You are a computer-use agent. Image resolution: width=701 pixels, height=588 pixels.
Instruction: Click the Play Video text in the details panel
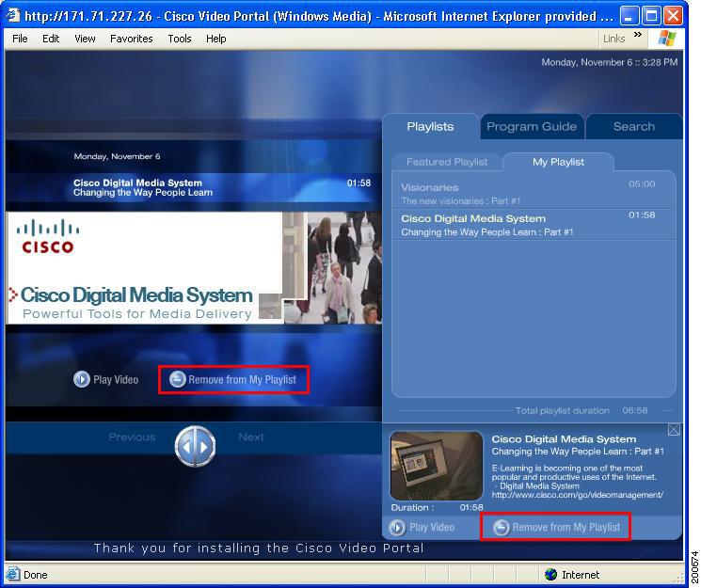432,528
